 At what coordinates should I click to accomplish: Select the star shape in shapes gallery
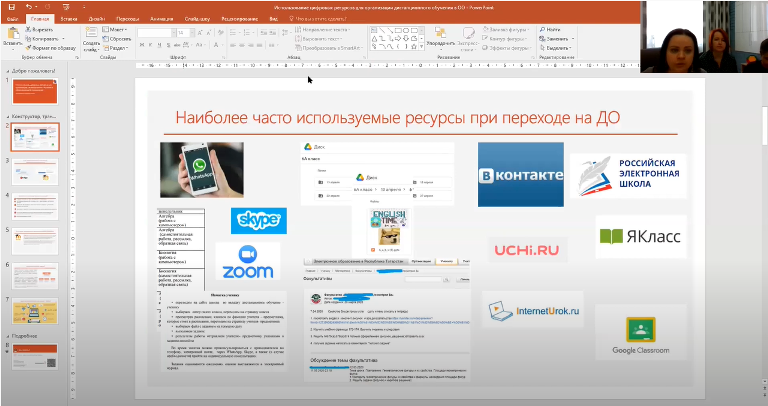pos(413,47)
